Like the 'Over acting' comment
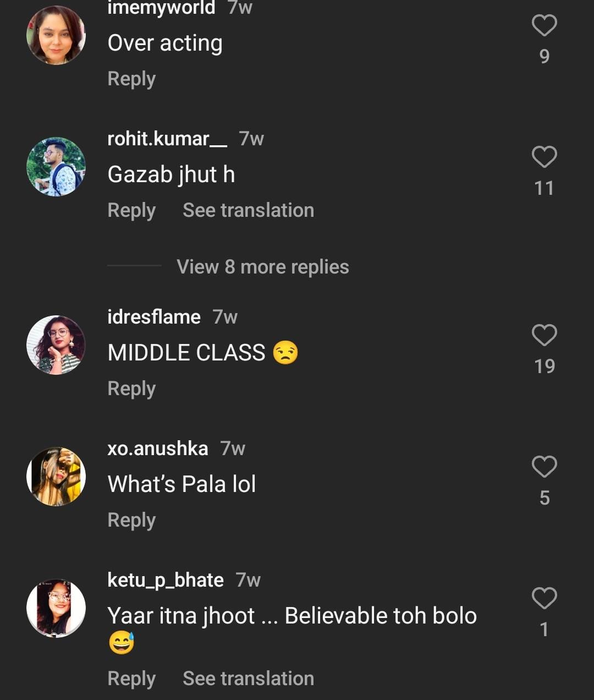The image size is (594, 700). tap(544, 25)
